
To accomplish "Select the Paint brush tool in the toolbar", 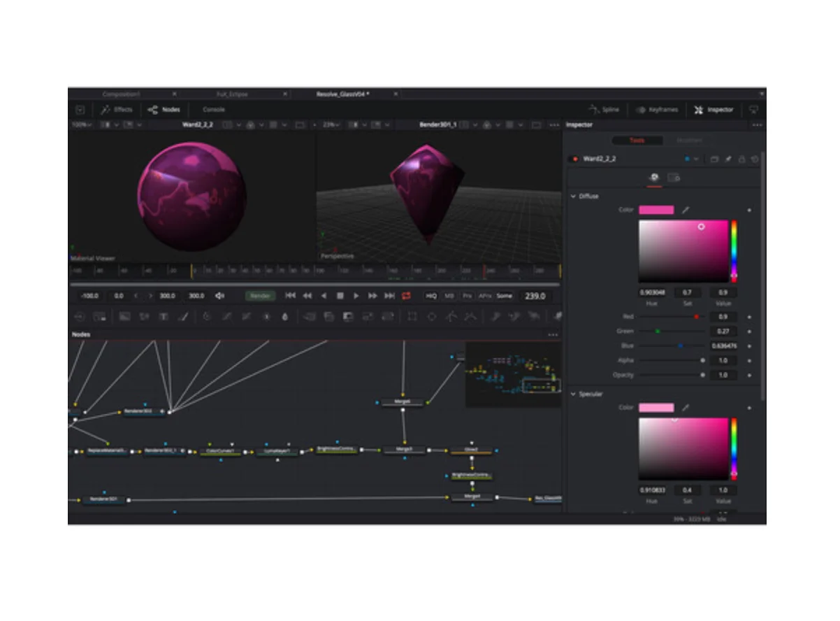I will [x=183, y=316].
